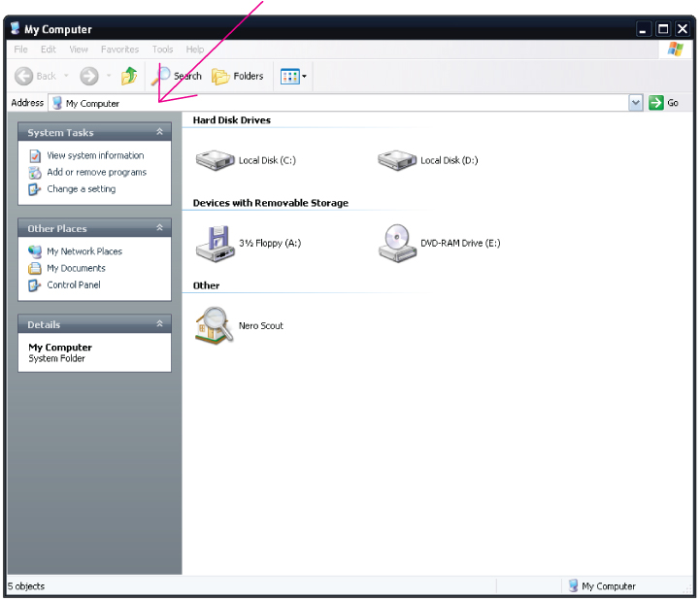Click the My Network Places globe icon
The width and height of the screenshot is (700, 601).
click(34, 251)
